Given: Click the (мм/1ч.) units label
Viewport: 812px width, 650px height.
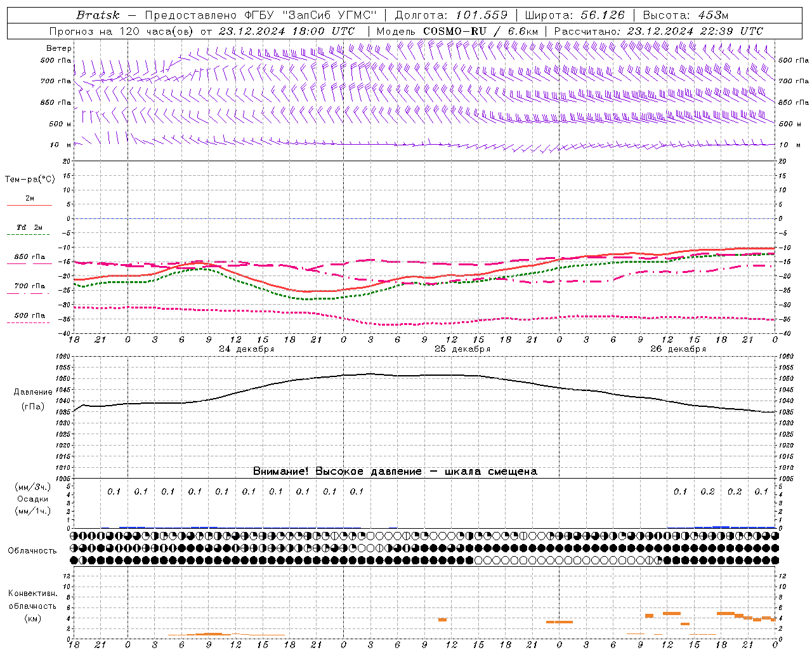Looking at the screenshot, I should click(x=33, y=511).
